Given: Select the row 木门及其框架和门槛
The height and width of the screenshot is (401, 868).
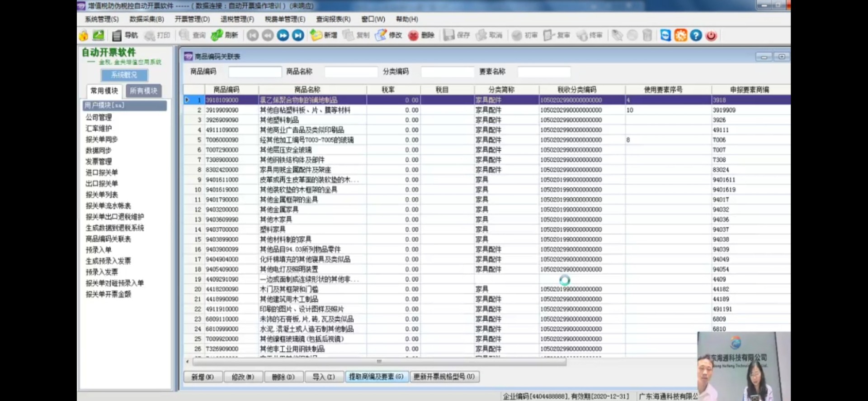Looking at the screenshot, I should click(x=487, y=289).
